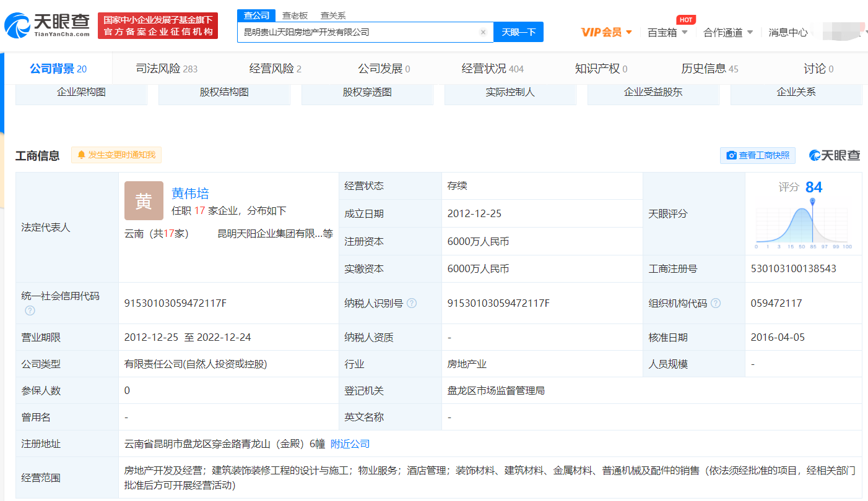This screenshot has height=501, width=868.
Task: Click the 登记机关 value 盘龙区市场监督管理局
Action: pos(496,391)
